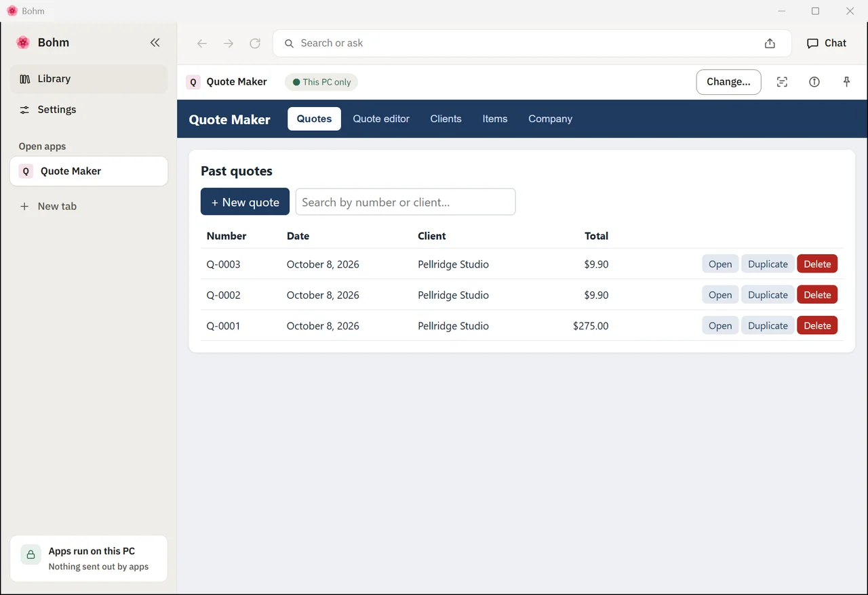Delete quote Q-0002
The width and height of the screenshot is (868, 595).
click(817, 295)
